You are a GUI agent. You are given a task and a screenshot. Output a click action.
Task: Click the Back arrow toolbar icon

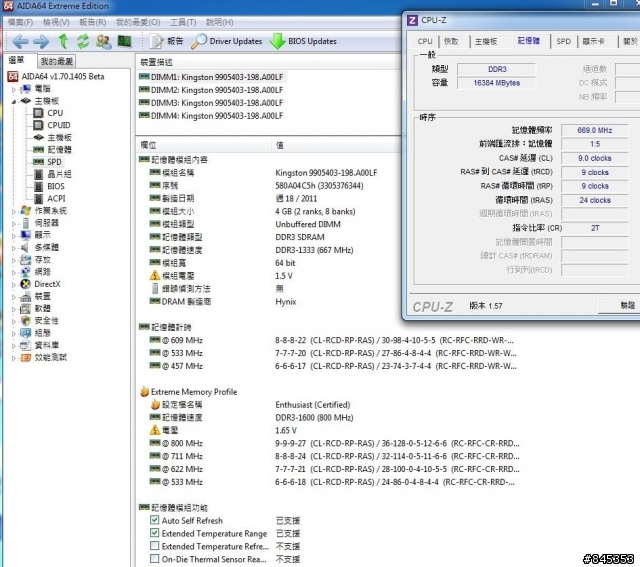20,42
